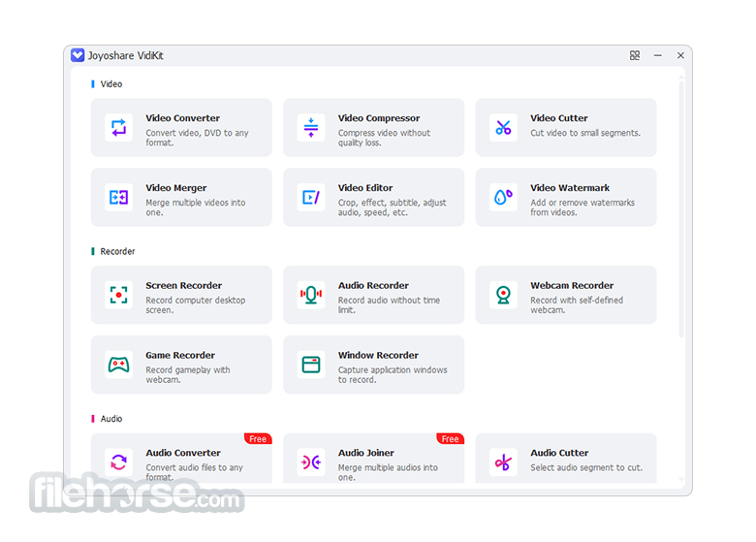Click the Audio section heading
This screenshot has height=542, width=756.
point(111,419)
